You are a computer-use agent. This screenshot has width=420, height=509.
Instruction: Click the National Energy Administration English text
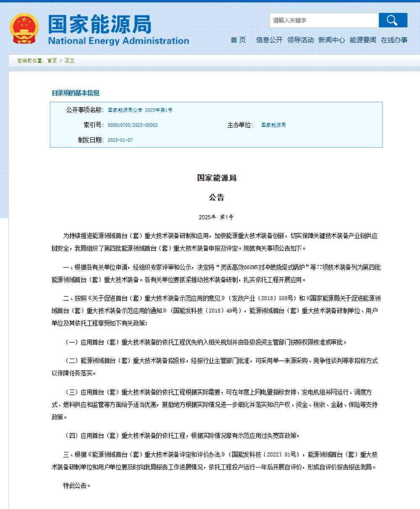coord(118,41)
